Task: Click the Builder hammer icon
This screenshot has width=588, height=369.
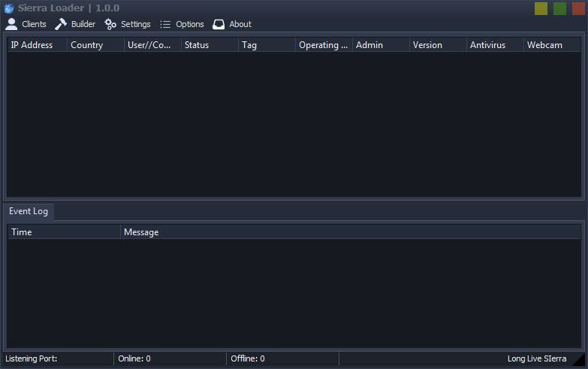Action: pos(61,24)
